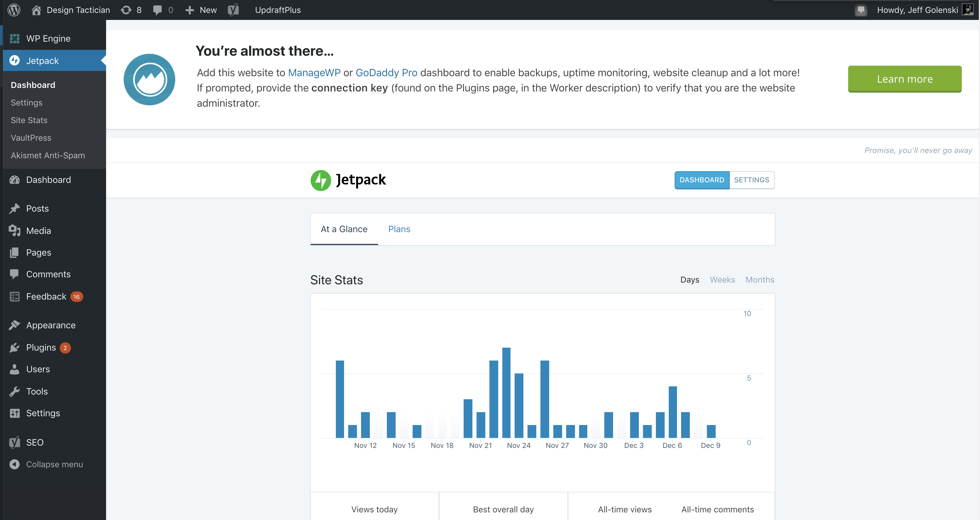
Task: Click the Posts pushpin icon
Action: (x=14, y=208)
